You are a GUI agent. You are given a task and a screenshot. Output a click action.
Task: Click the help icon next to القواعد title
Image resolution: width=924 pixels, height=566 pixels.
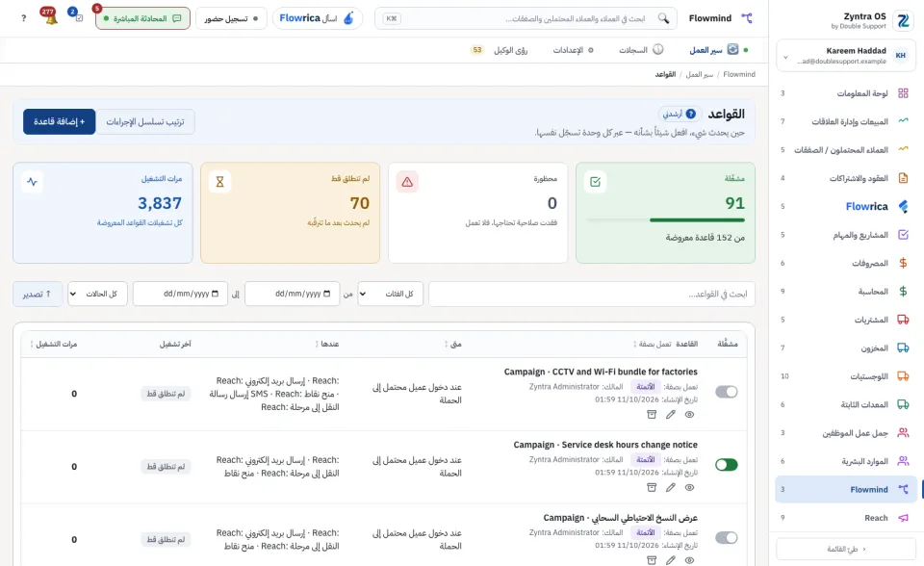(691, 114)
